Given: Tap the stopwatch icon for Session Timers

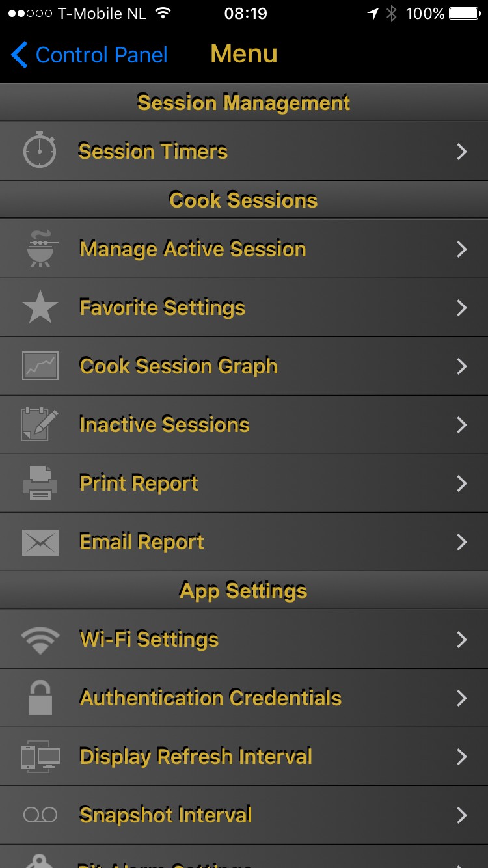Looking at the screenshot, I should (40, 150).
